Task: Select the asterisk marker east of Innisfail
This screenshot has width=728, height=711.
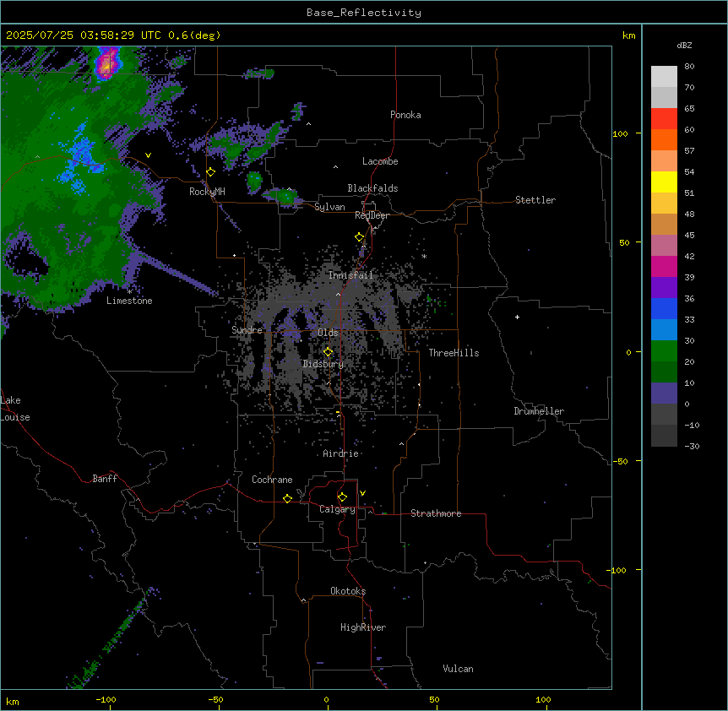Action: click(424, 256)
